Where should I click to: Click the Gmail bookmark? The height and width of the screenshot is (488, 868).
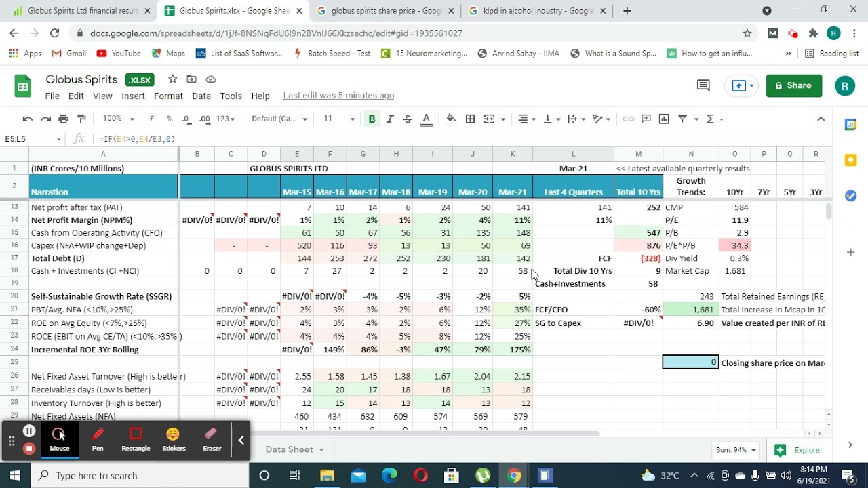tap(69, 53)
